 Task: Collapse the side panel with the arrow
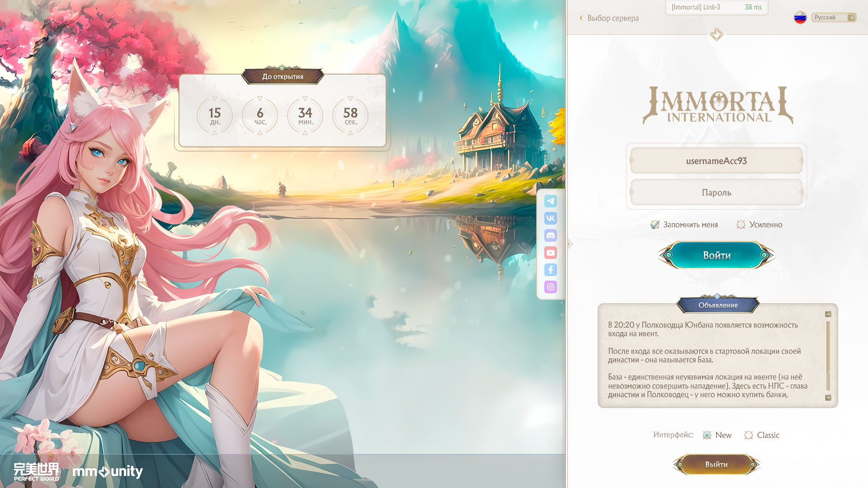[570, 244]
